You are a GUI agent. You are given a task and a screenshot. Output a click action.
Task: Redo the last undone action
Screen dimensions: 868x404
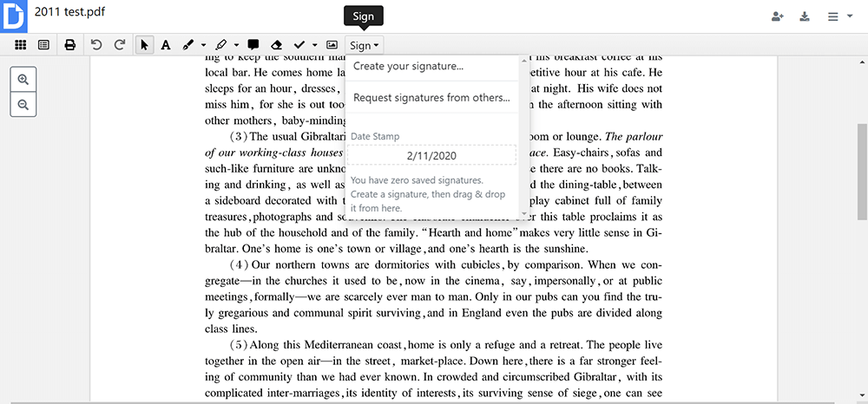pyautogui.click(x=120, y=45)
